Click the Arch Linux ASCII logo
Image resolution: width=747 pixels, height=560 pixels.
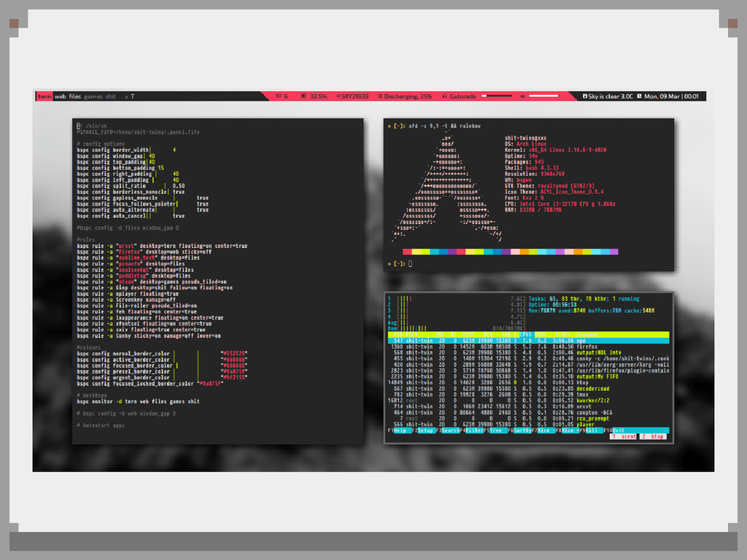click(x=447, y=187)
